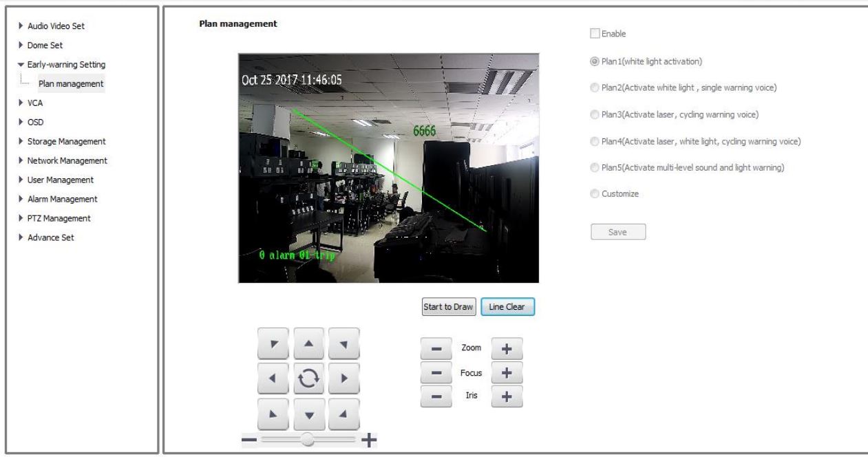Image resolution: width=868 pixels, height=457 pixels.
Task: Move the camera diagonally down-right
Action: [x=344, y=413]
